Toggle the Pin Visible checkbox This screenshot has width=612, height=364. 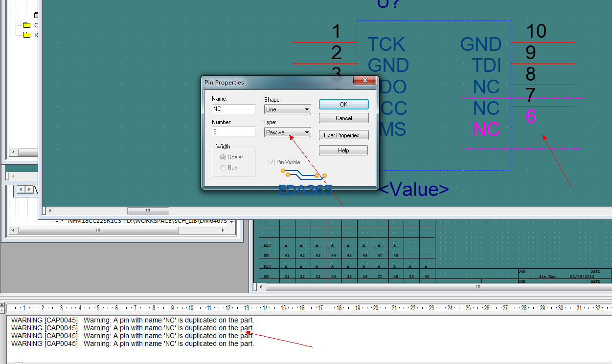pyautogui.click(x=272, y=162)
